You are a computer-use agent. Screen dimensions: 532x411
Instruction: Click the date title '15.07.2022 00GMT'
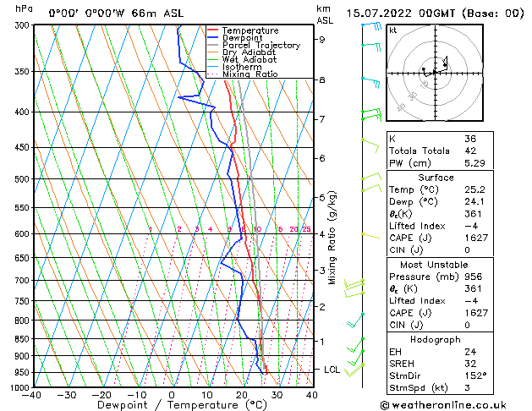[x=400, y=14]
